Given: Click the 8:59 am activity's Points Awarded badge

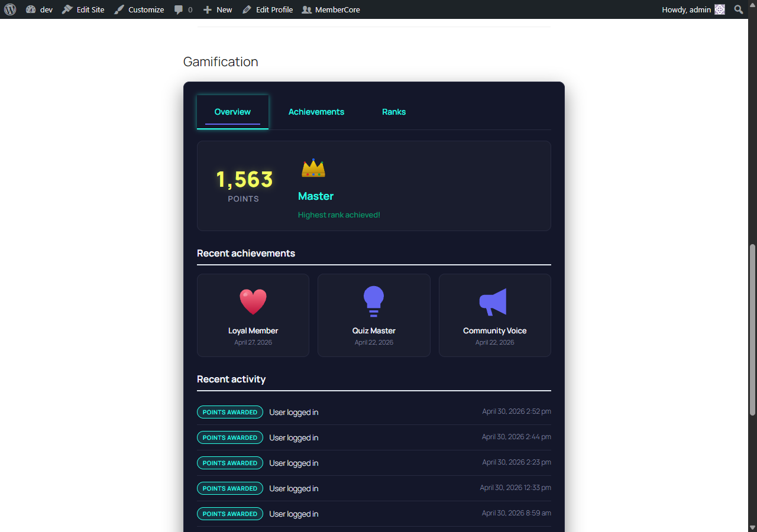Looking at the screenshot, I should tap(230, 514).
